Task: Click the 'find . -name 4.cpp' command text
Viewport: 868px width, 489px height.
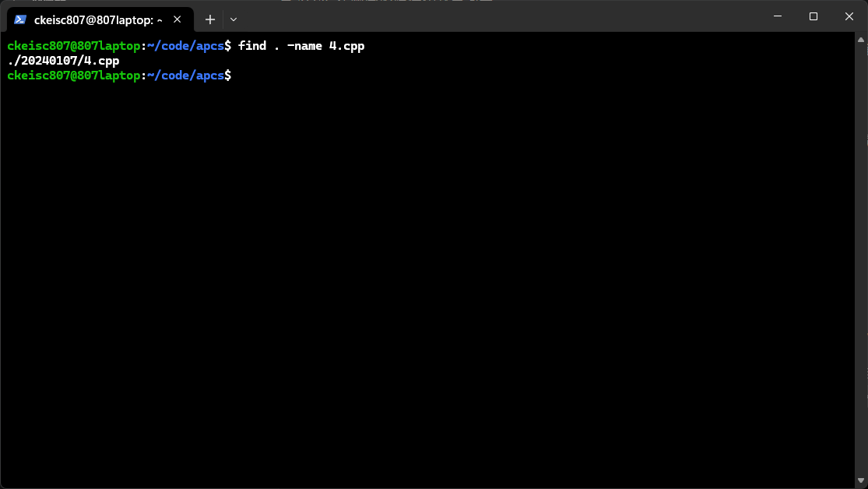Action: click(301, 46)
